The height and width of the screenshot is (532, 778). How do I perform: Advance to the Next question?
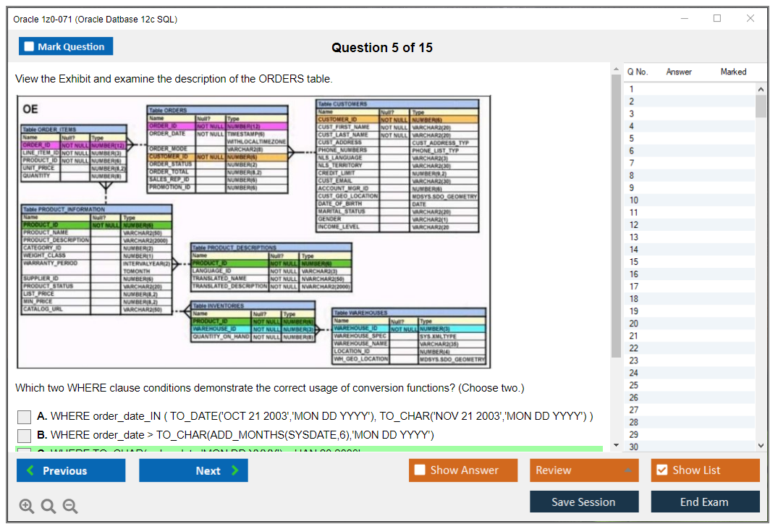[193, 470]
